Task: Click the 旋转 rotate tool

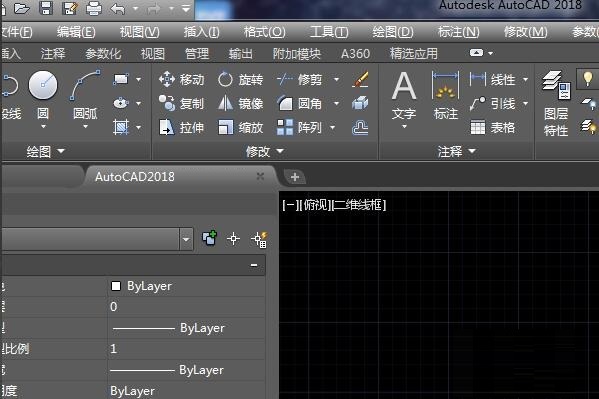Action: [241, 79]
